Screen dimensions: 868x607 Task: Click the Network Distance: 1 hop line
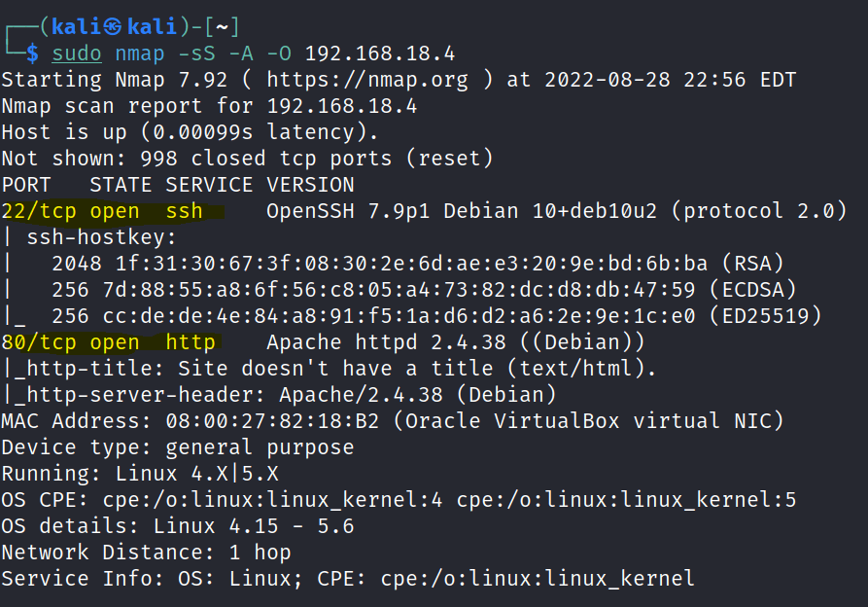(x=146, y=553)
